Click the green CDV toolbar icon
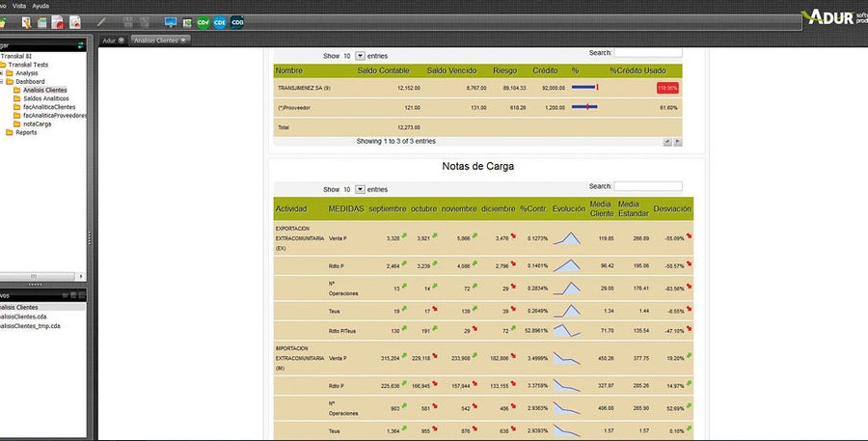This screenshot has height=441, width=868. pyautogui.click(x=203, y=21)
